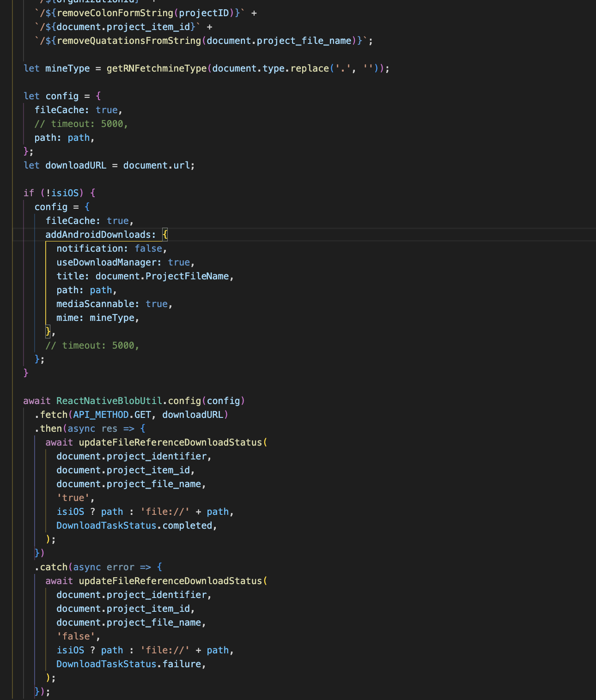Select DownloadTaskStatus.completed argument
Screen dimensions: 596x700
point(135,525)
